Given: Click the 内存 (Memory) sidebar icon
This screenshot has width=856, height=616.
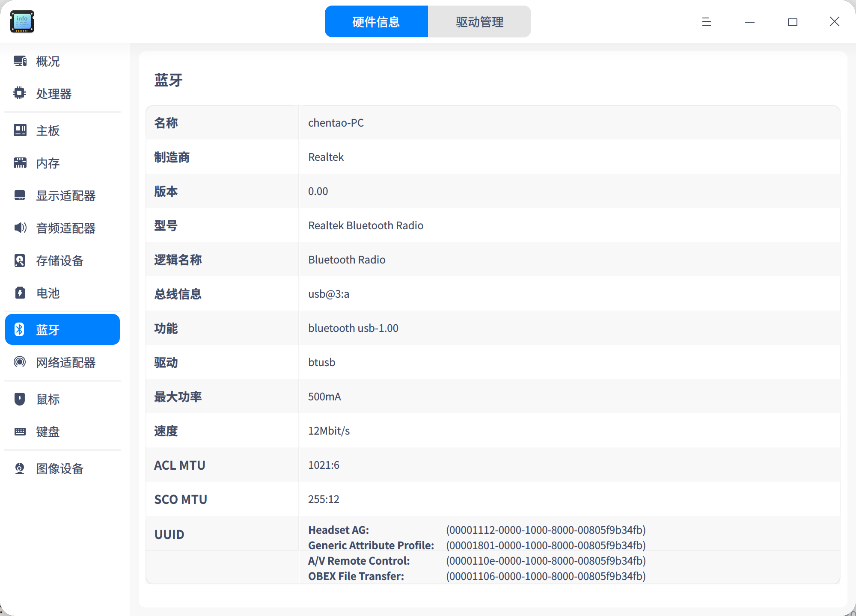Looking at the screenshot, I should click(19, 163).
